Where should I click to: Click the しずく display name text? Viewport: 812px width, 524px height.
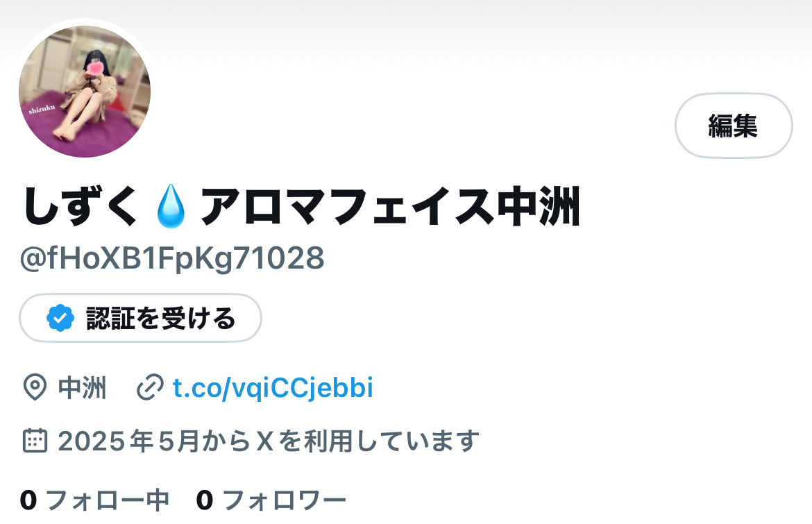pyautogui.click(x=81, y=207)
